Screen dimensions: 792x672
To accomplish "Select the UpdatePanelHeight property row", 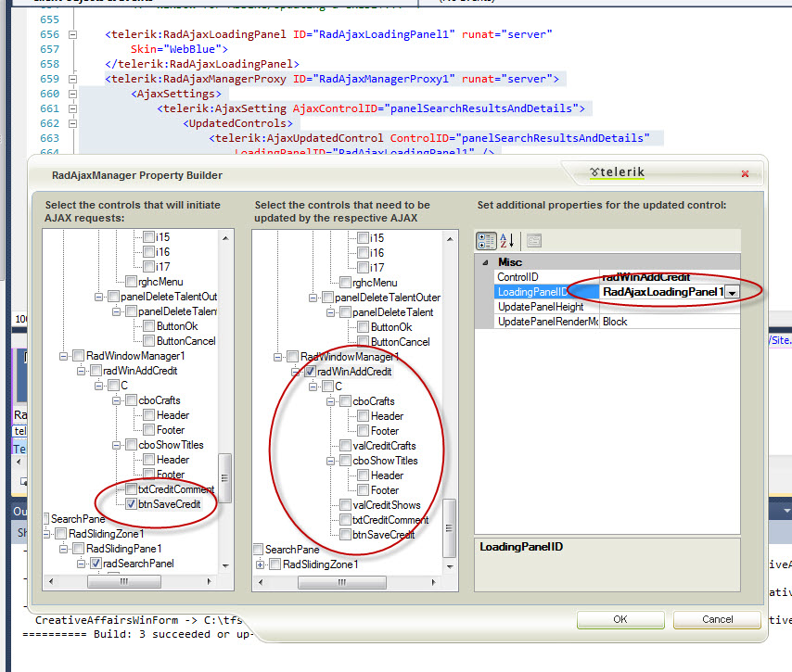I will click(618, 307).
